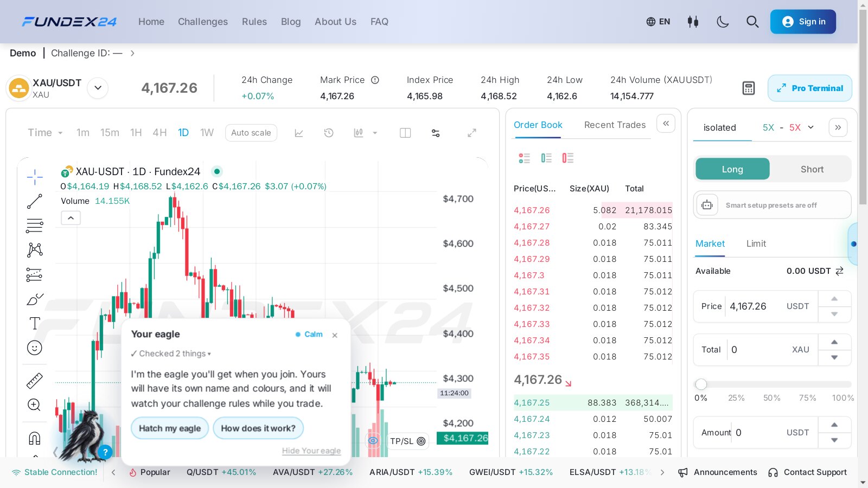
Task: Open the chart indicators icon
Action: tap(299, 133)
